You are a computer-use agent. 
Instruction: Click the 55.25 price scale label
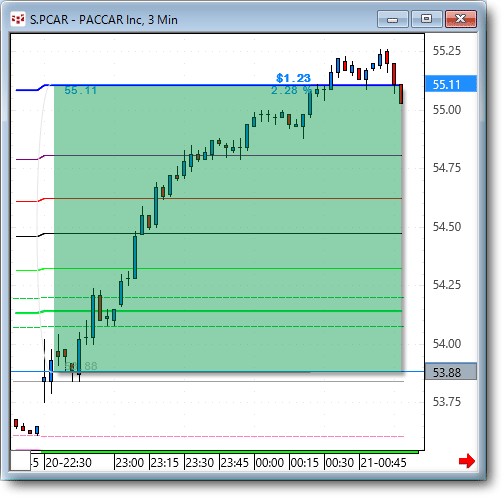click(447, 51)
